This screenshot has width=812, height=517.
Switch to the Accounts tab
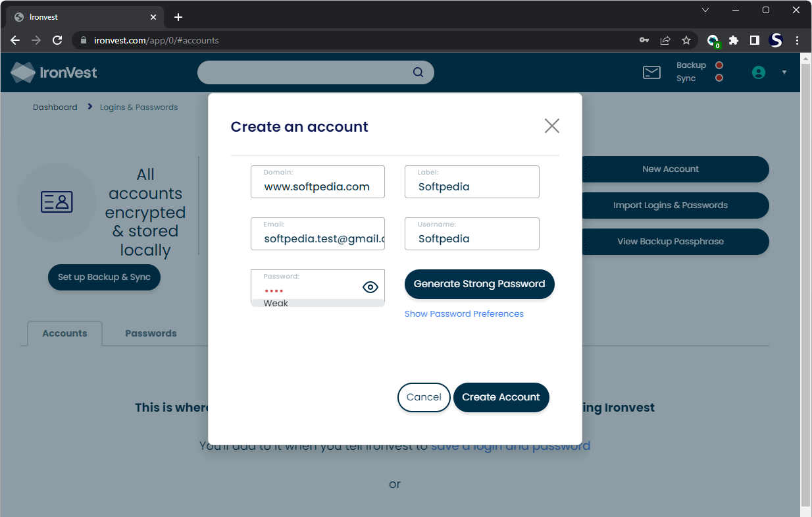(64, 333)
